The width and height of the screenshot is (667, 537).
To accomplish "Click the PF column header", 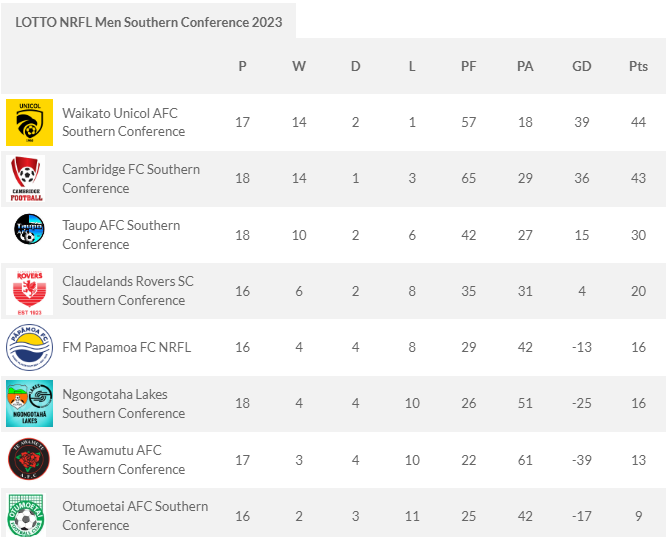I will tap(468, 67).
